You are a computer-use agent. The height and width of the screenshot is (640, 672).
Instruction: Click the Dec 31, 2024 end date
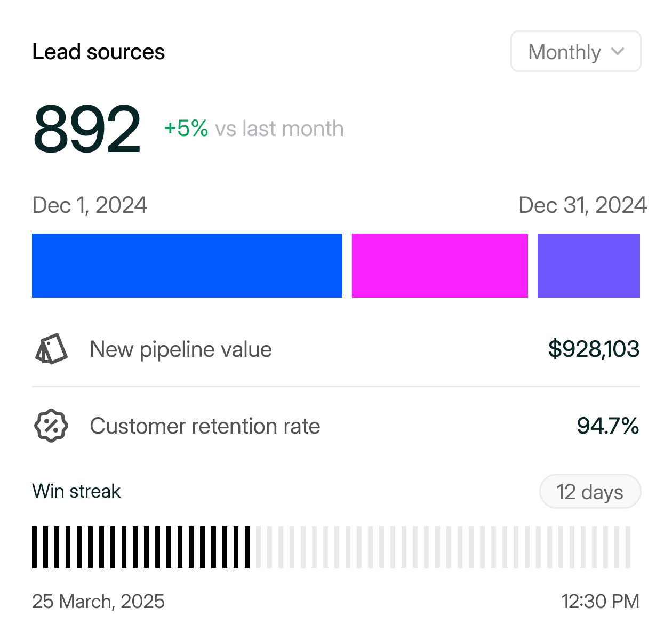click(x=582, y=205)
